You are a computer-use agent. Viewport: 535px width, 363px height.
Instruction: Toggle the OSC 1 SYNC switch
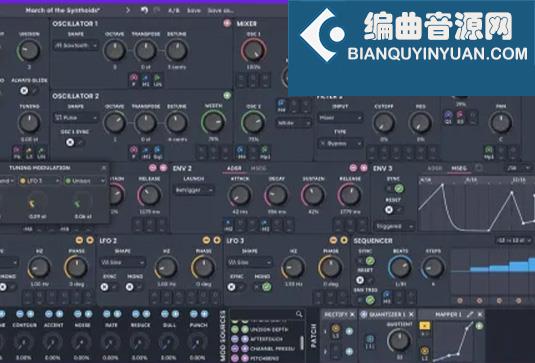(74, 142)
